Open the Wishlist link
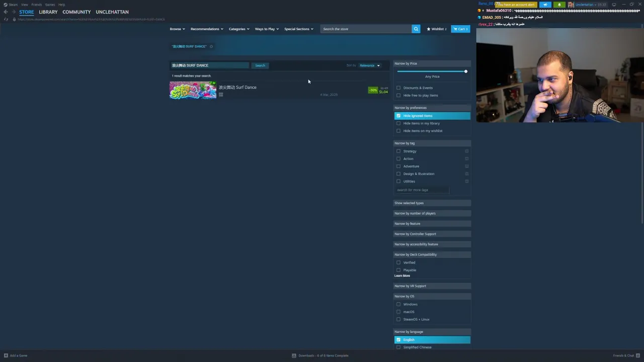644x362 pixels. 437,29
